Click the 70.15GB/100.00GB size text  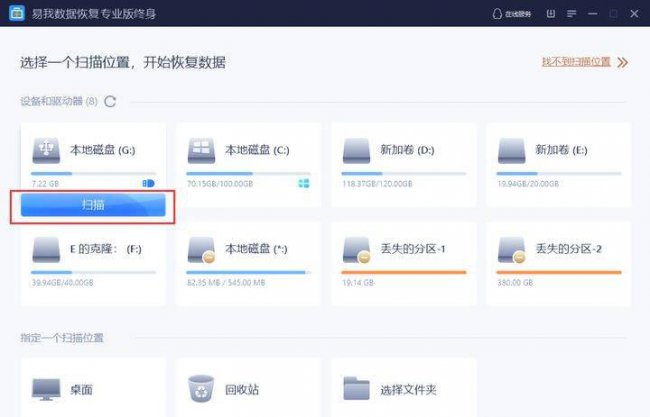tap(220, 184)
